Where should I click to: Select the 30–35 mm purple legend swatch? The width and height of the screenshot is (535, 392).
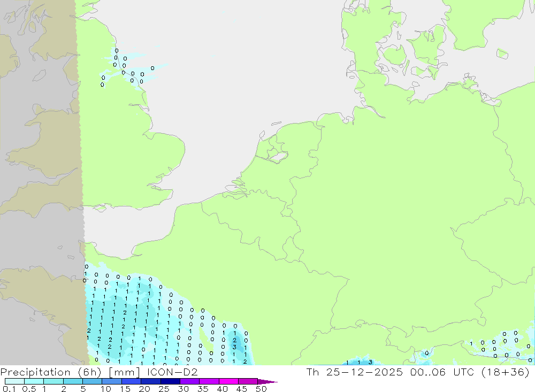click(190, 381)
